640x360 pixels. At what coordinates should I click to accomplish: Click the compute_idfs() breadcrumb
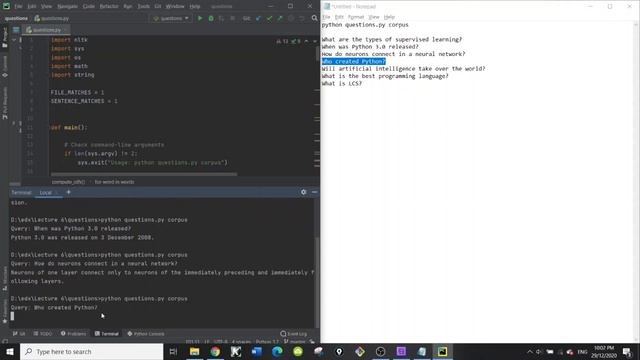68,182
